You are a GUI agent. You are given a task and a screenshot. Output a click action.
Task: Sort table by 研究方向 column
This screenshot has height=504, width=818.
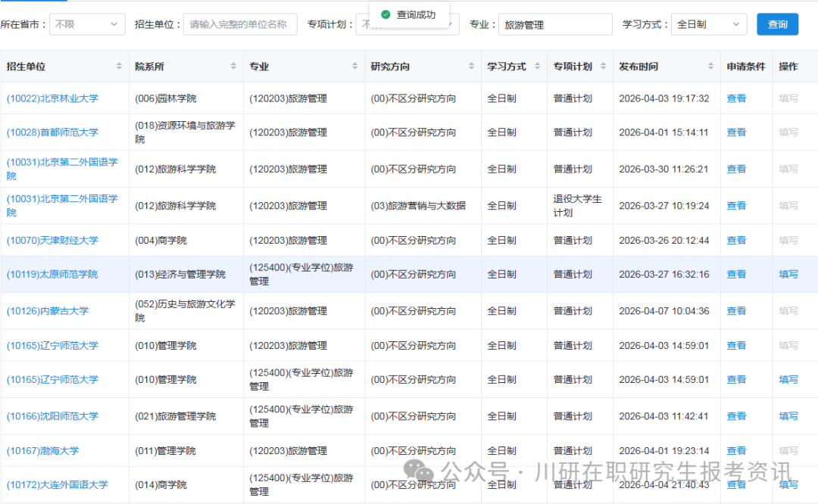coord(471,66)
